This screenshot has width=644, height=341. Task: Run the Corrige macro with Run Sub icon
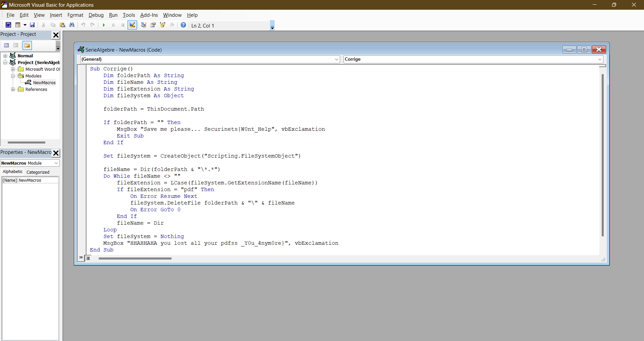click(103, 25)
